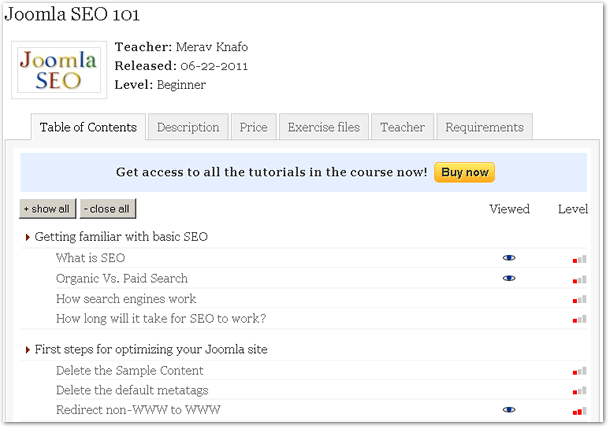Click level bars icon for Delete the Sample Content
Screen dimensions: 608x427
click(579, 372)
